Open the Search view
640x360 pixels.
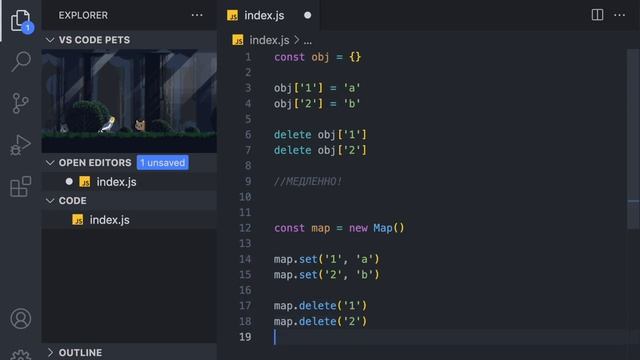[x=21, y=61]
